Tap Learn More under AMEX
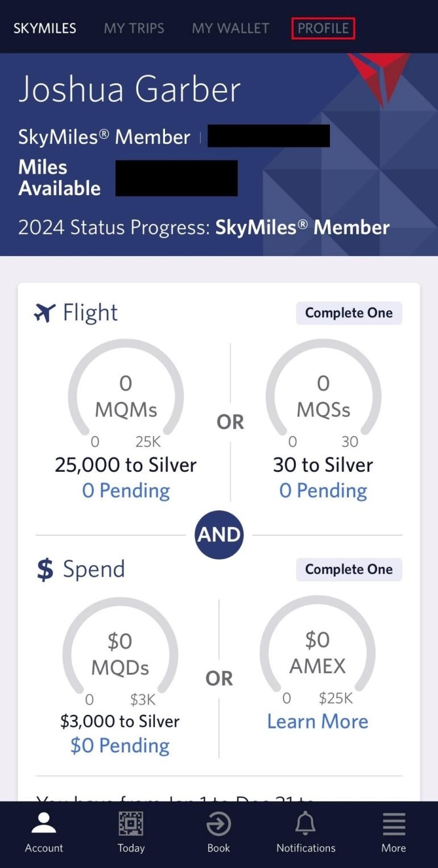Viewport: 438px width, 868px height. point(317,722)
